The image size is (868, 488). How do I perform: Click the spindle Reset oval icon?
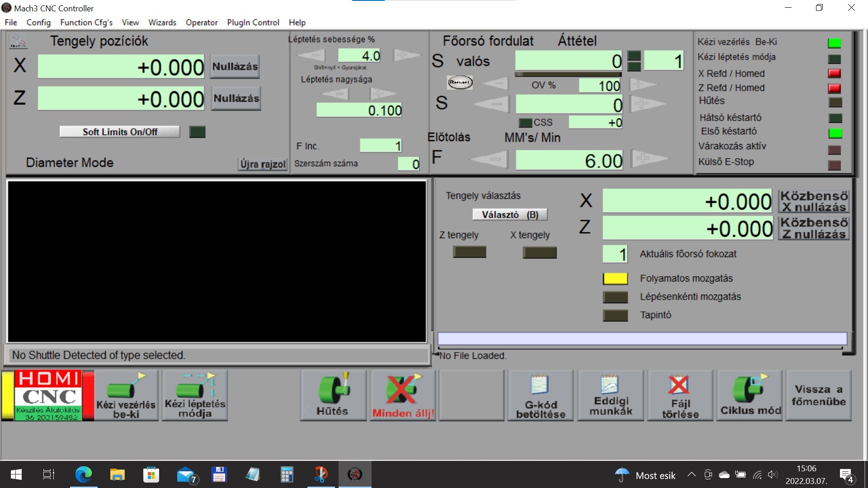pyautogui.click(x=460, y=82)
